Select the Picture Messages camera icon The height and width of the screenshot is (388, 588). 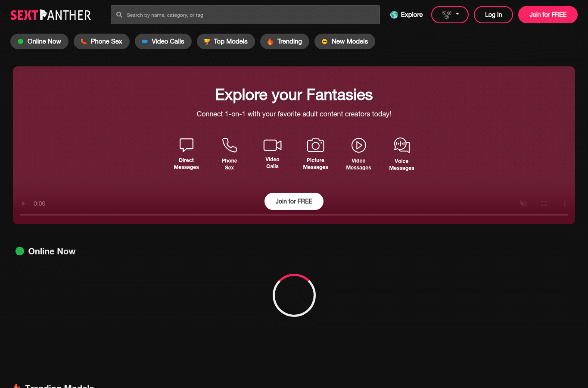coord(316,145)
